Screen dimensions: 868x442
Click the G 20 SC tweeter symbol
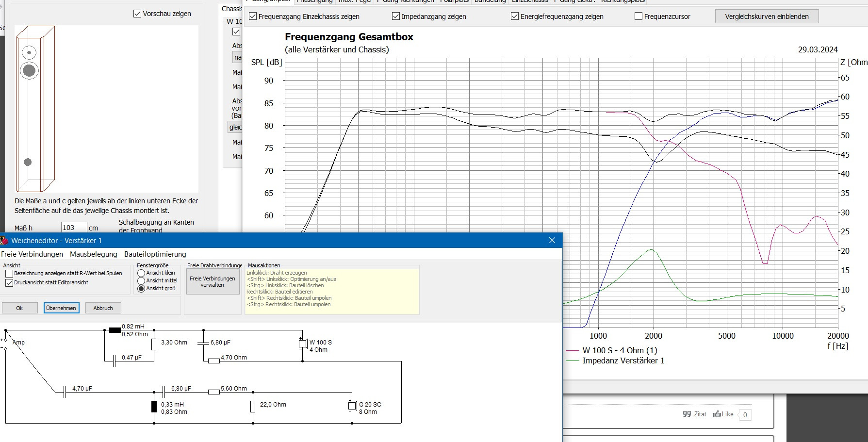[x=352, y=406]
